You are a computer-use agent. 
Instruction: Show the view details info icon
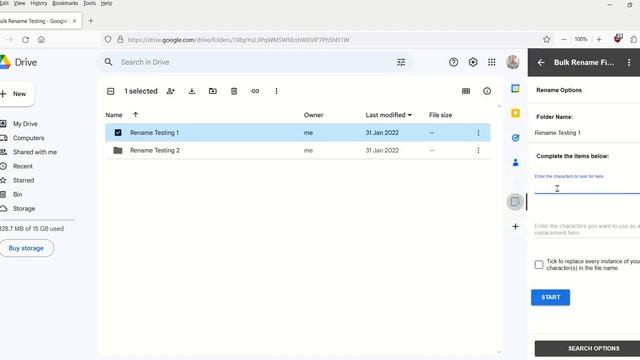tap(487, 91)
